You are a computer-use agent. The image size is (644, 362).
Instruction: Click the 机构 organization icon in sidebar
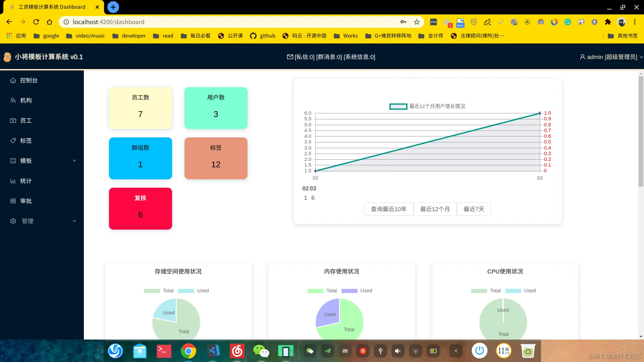pyautogui.click(x=13, y=101)
